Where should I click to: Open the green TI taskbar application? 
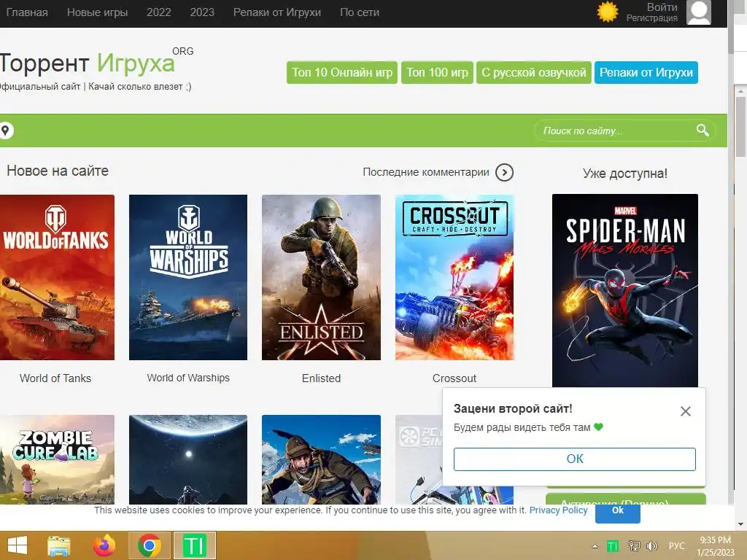pyautogui.click(x=194, y=545)
